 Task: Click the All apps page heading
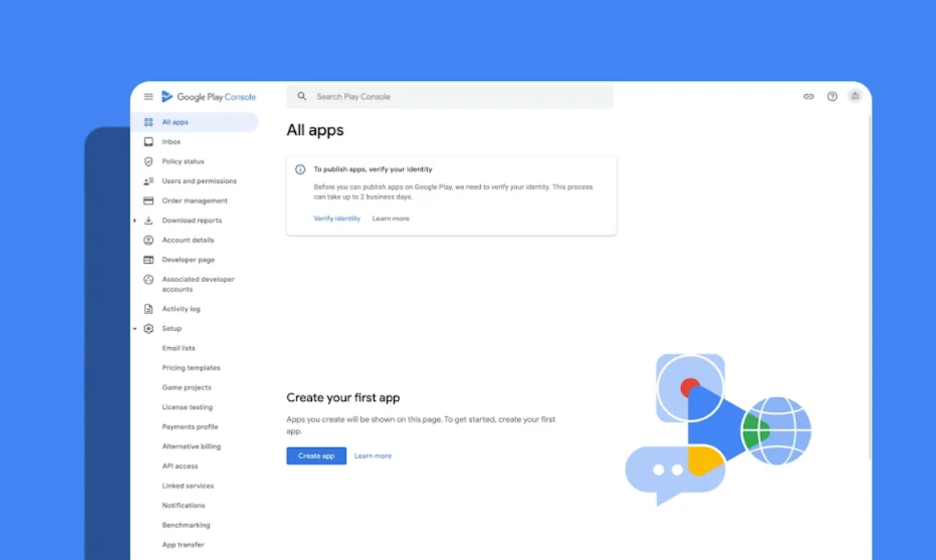click(x=315, y=130)
